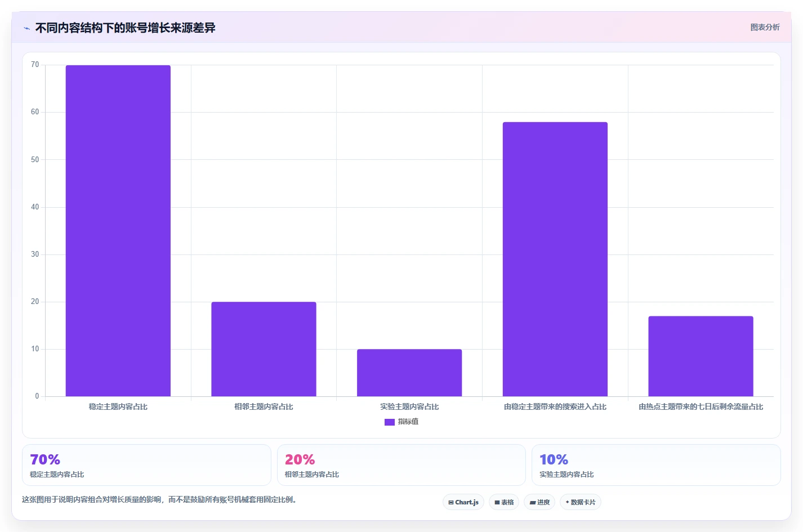This screenshot has height=532, width=803.
Task: Click the 20% stat card
Action: pos(401,465)
